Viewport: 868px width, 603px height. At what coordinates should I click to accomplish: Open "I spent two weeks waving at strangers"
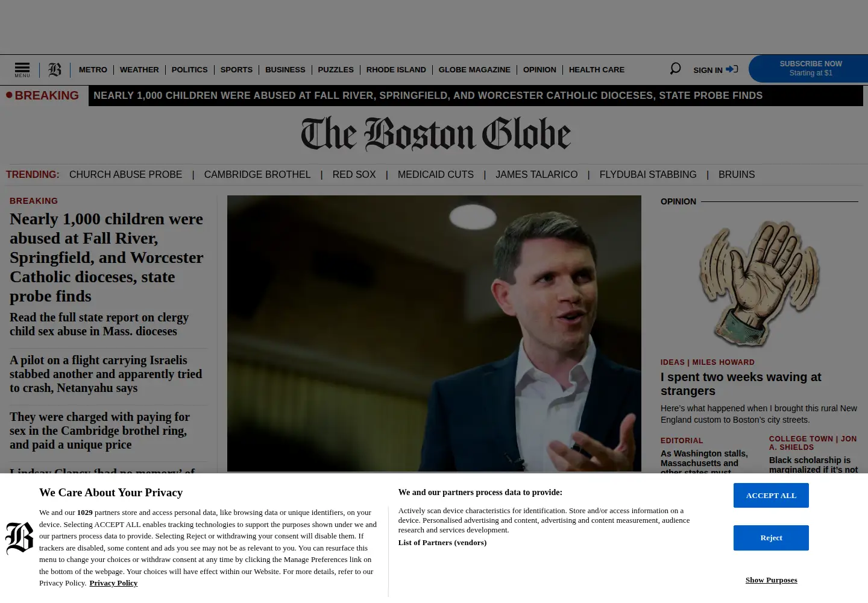741,384
